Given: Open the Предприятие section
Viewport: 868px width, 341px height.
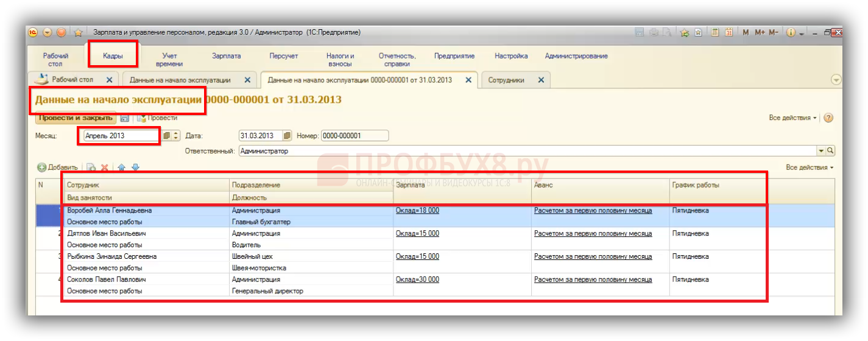Looking at the screenshot, I should tap(454, 56).
